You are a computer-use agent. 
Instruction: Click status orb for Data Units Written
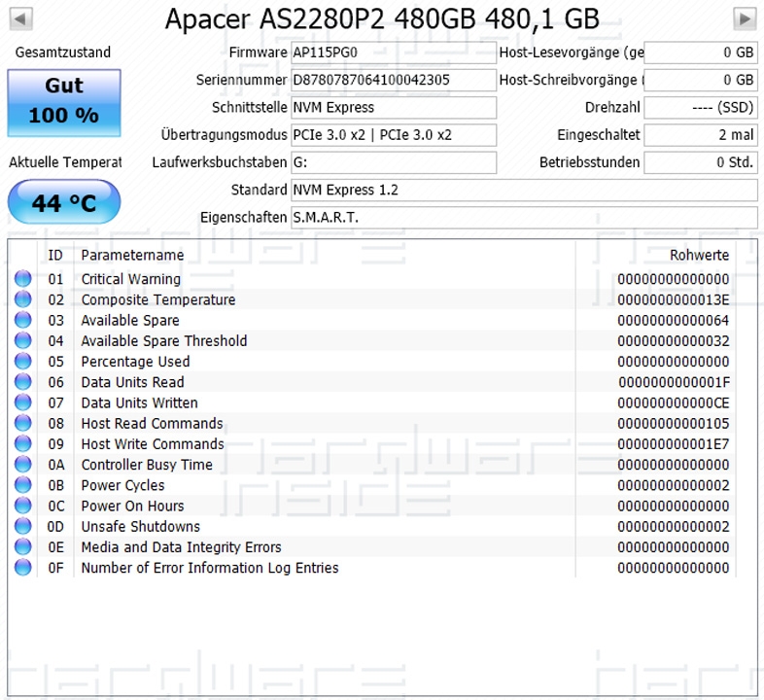click(23, 402)
